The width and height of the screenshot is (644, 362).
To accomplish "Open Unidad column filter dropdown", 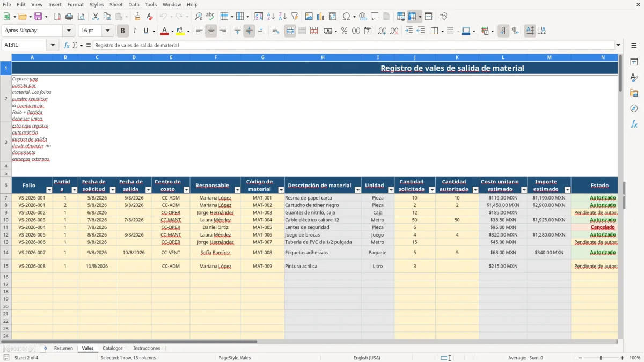I will tap(391, 190).
